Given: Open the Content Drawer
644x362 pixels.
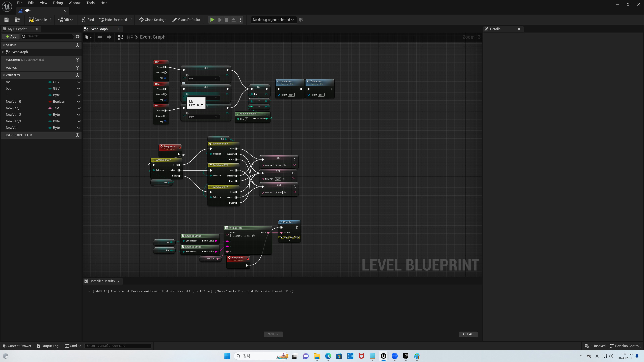Looking at the screenshot, I should click(x=17, y=346).
